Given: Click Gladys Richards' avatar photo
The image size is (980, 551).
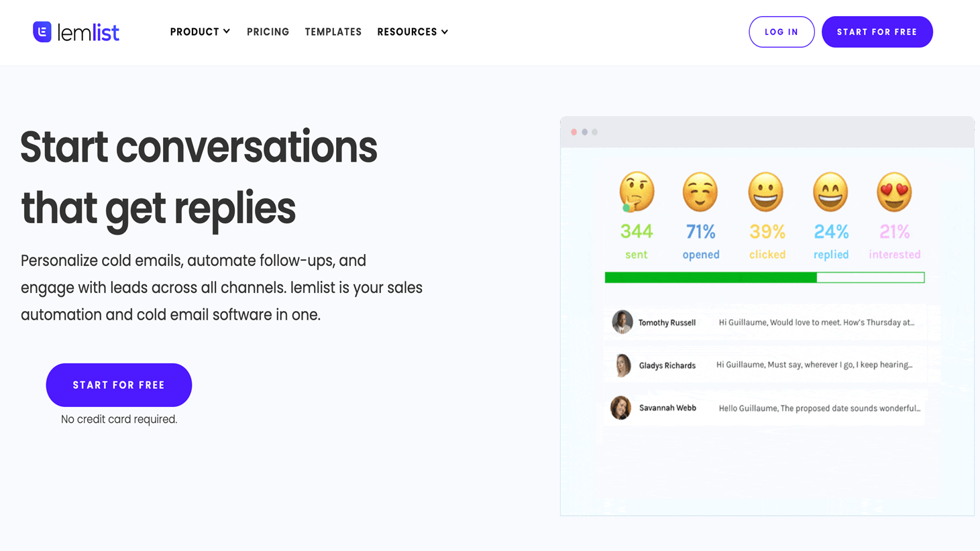Looking at the screenshot, I should coord(622,365).
